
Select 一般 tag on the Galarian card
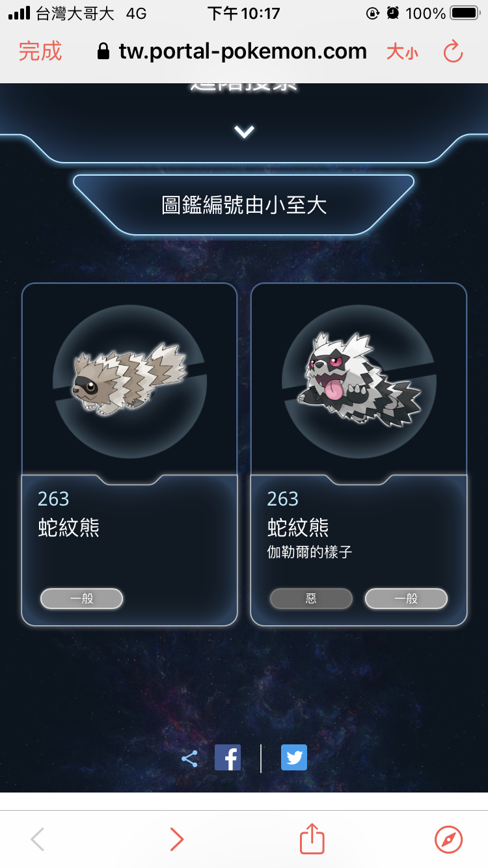click(406, 599)
